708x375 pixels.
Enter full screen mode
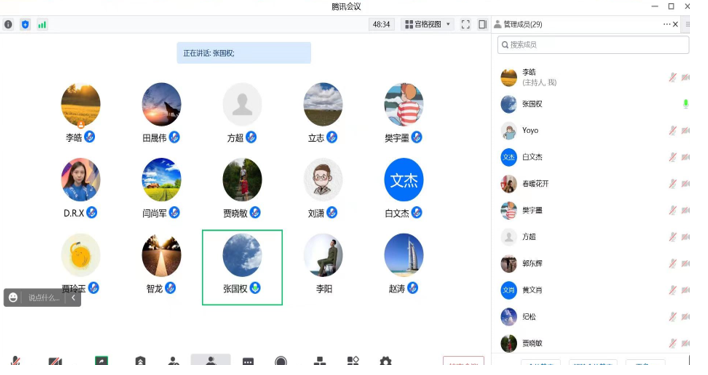tap(466, 24)
